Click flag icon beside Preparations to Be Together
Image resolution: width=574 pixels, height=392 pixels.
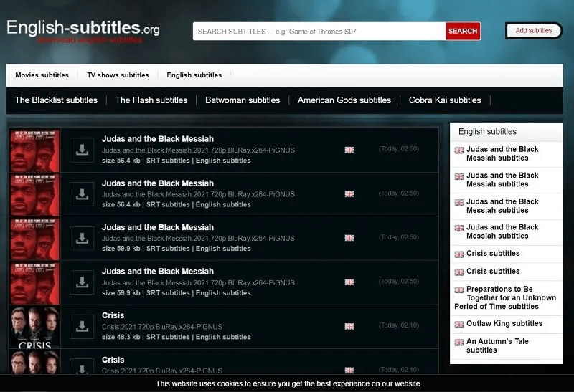[x=459, y=290]
